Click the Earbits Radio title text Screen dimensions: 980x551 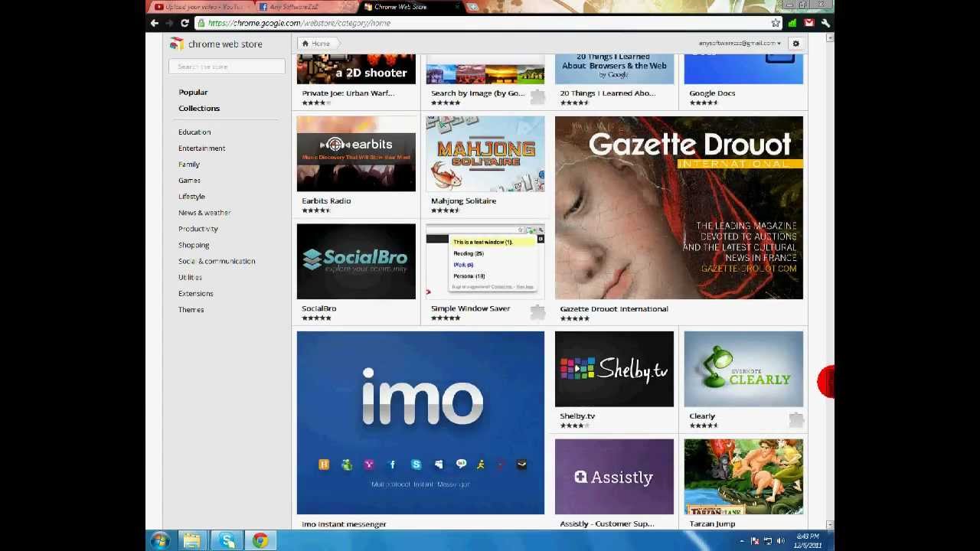pos(326,201)
